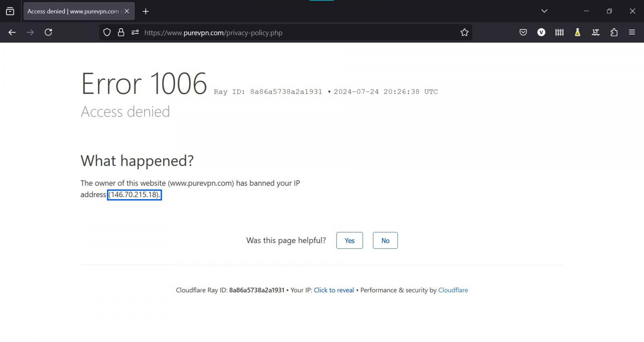Click the Firefox View icon
This screenshot has height=342, width=644.
point(10,11)
